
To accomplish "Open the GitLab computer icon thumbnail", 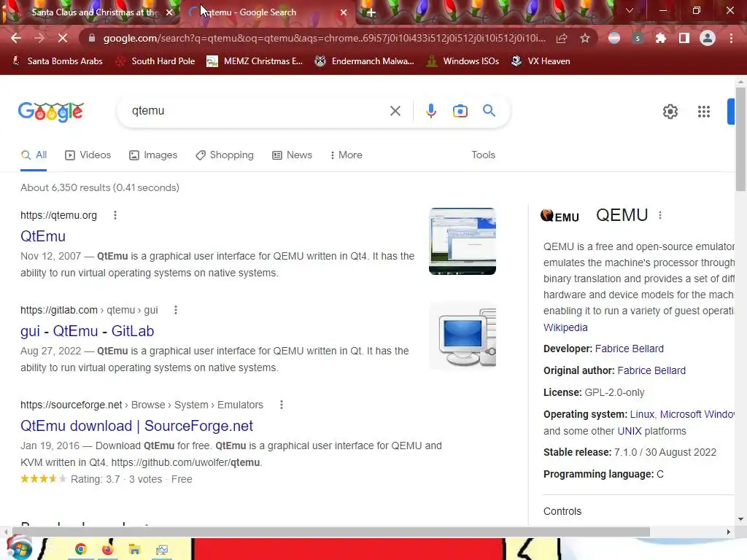I will pos(462,336).
